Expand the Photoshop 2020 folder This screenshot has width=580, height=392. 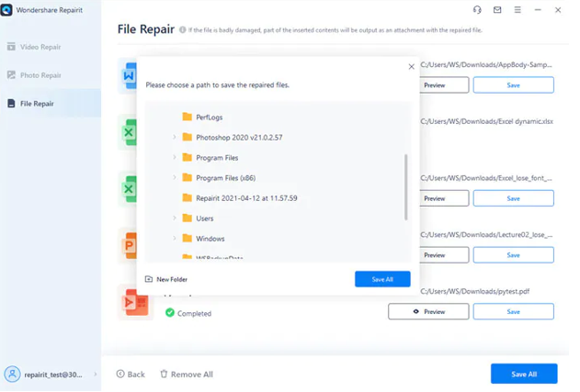pos(175,138)
